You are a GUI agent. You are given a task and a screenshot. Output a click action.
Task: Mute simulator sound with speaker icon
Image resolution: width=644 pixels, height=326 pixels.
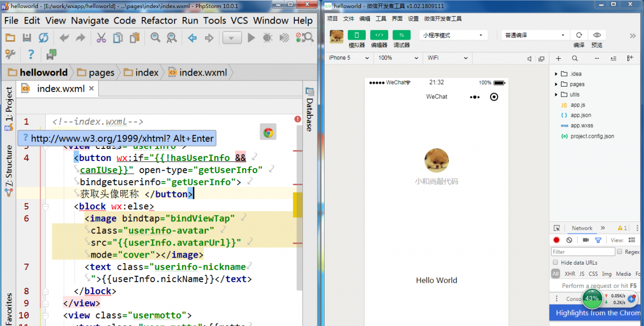point(529,58)
